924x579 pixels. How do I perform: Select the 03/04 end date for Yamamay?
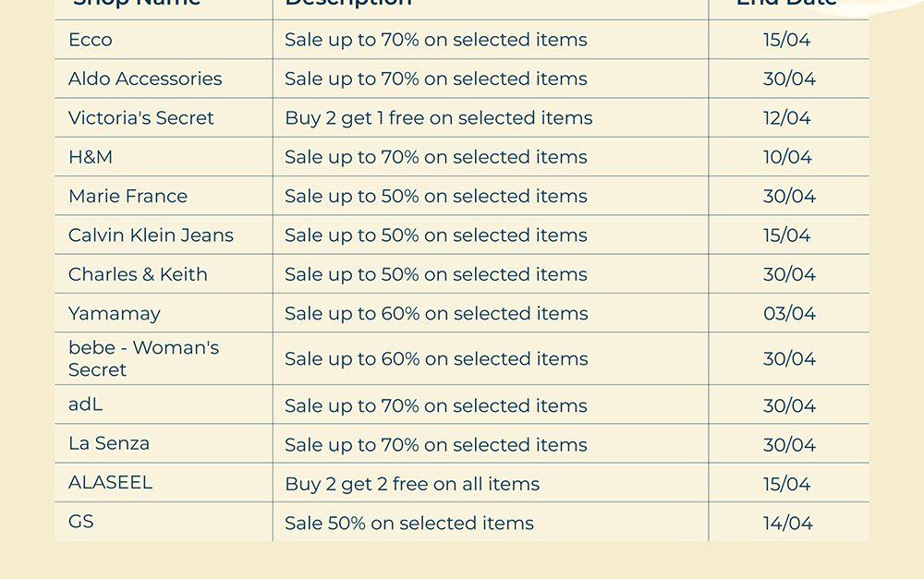pos(789,313)
